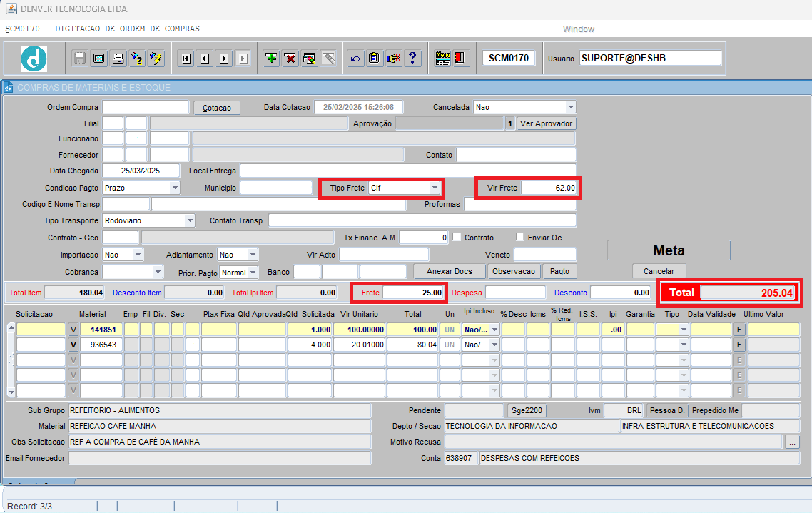
Task: Click the screen/monitor toolbar icon
Action: [x=99, y=58]
